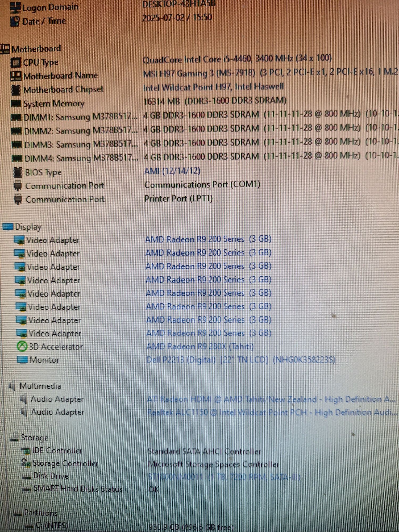Click the DIMM2 memory module icon
This screenshot has height=532, width=399.
tap(16, 131)
